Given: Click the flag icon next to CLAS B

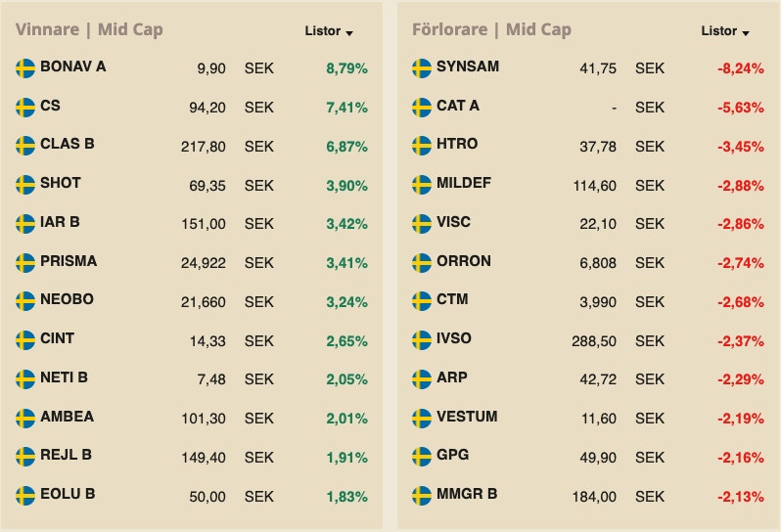Looking at the screenshot, I should pos(25,146).
